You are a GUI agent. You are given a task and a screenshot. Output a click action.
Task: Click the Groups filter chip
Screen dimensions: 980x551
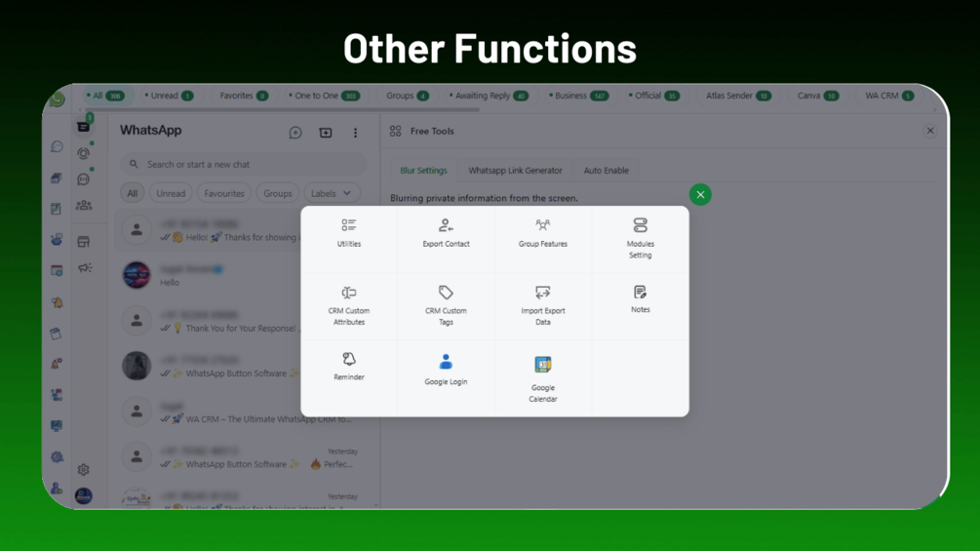point(278,193)
